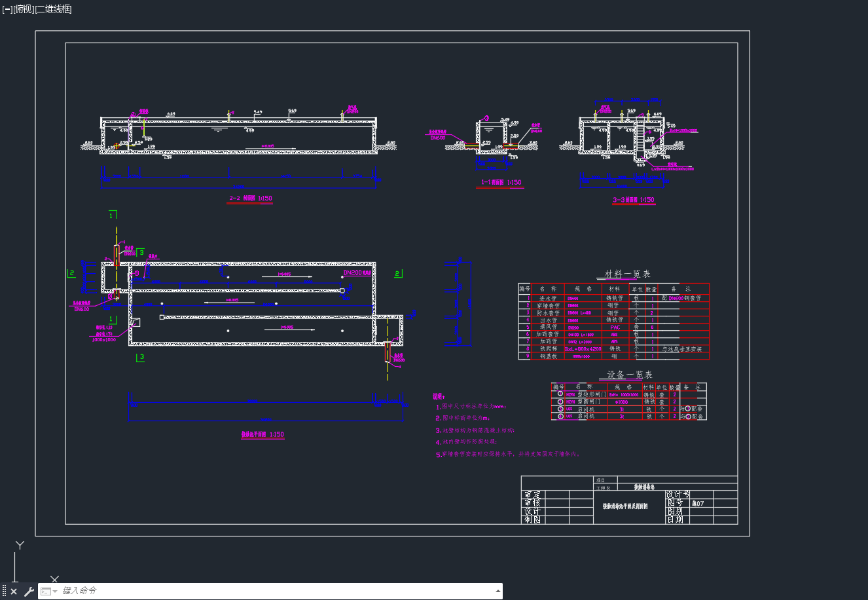Click the 审定 label in the title block

pyautogui.click(x=532, y=495)
